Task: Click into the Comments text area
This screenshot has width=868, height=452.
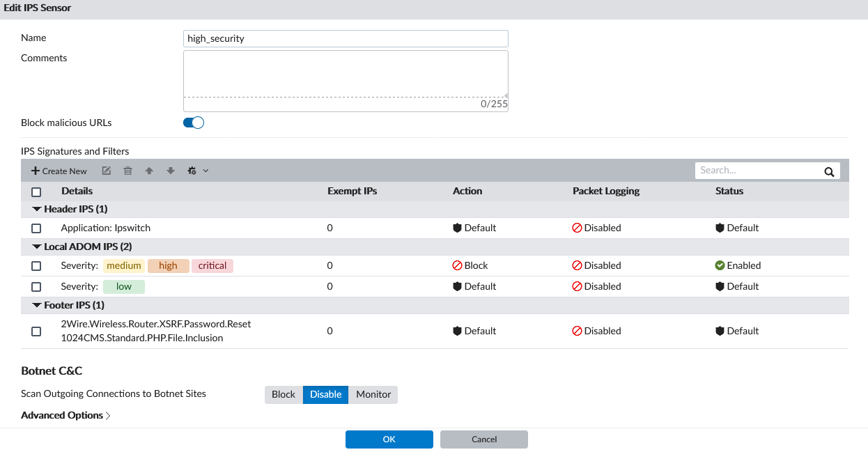Action: tap(346, 73)
